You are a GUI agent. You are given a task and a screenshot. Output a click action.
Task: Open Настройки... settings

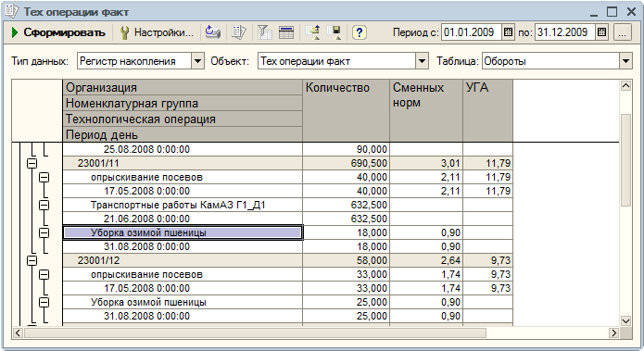[x=157, y=32]
